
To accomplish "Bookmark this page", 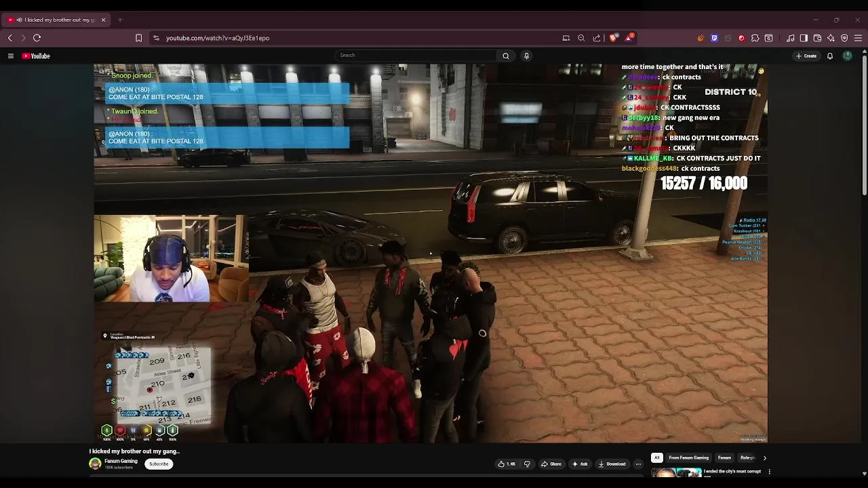I will pos(139,38).
